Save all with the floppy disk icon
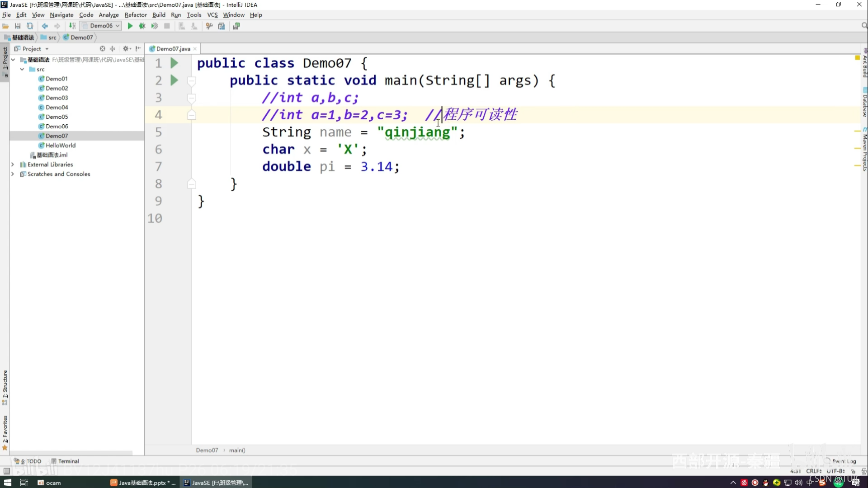Image resolution: width=868 pixels, height=488 pixels. coord(18,26)
